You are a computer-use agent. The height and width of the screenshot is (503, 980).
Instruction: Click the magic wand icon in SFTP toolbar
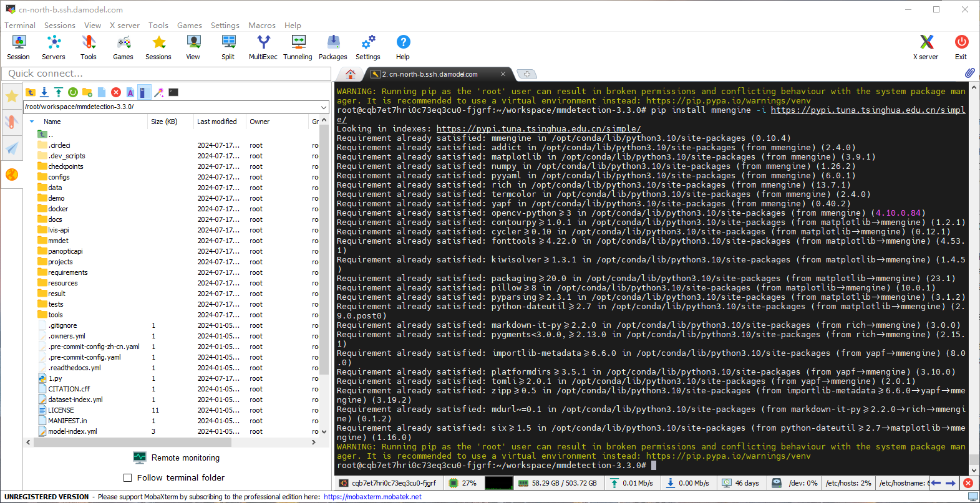pos(159,92)
